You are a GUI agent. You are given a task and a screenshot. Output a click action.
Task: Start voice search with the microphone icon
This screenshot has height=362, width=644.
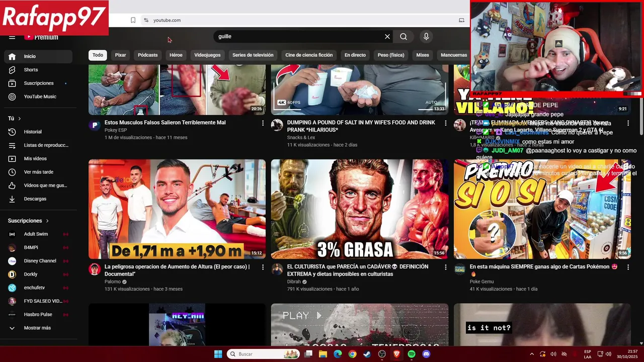tap(426, 37)
